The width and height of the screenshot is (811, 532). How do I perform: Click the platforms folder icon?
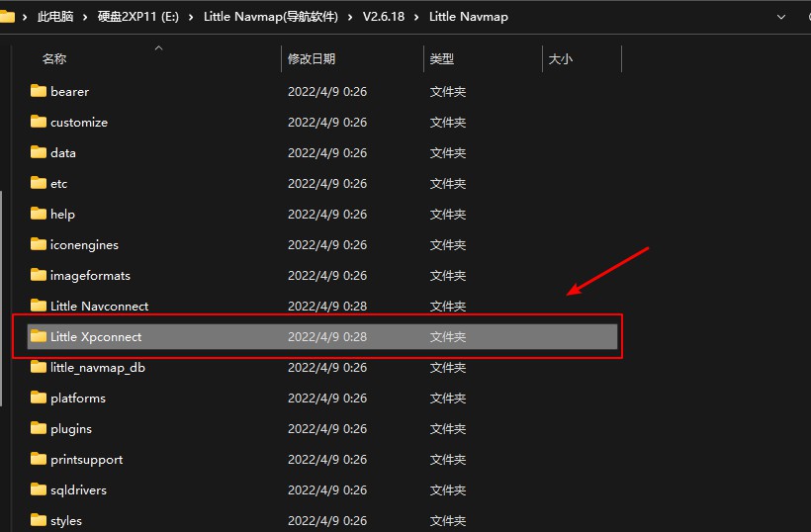(39, 398)
